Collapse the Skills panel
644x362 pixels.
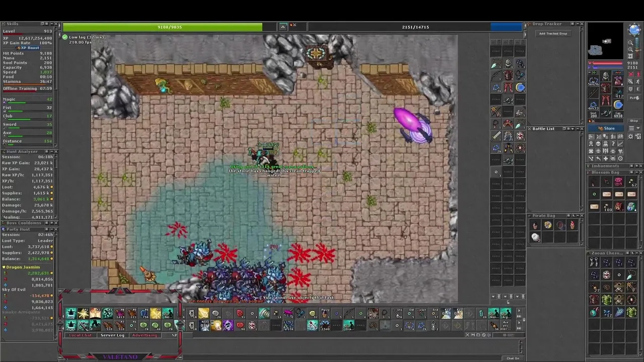click(52, 24)
